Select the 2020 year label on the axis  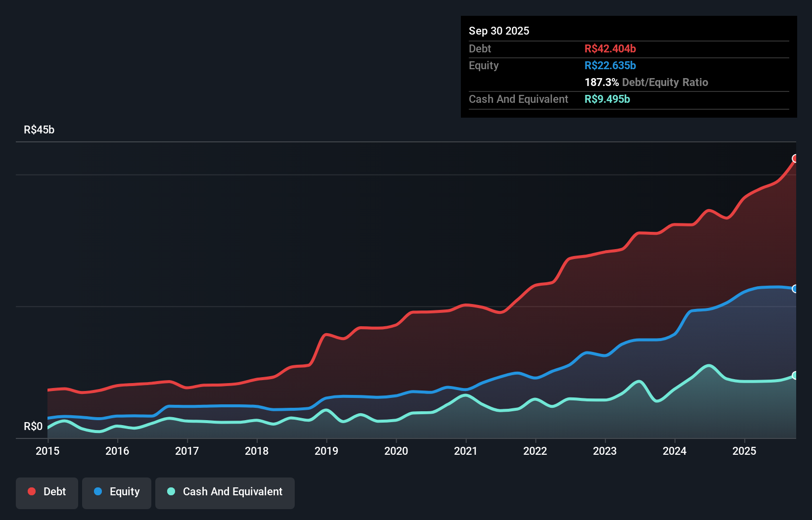point(396,451)
